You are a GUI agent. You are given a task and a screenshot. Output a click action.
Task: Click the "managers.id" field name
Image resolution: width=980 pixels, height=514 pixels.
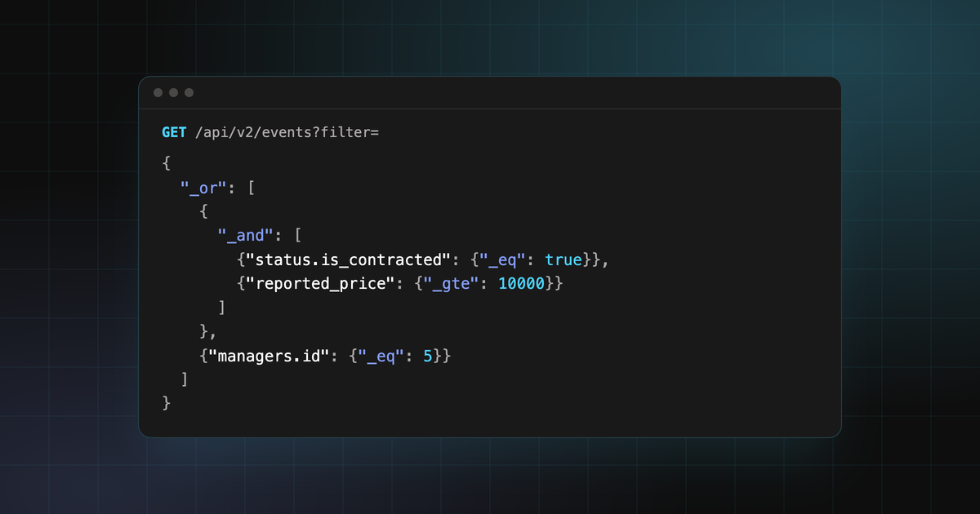coord(267,356)
